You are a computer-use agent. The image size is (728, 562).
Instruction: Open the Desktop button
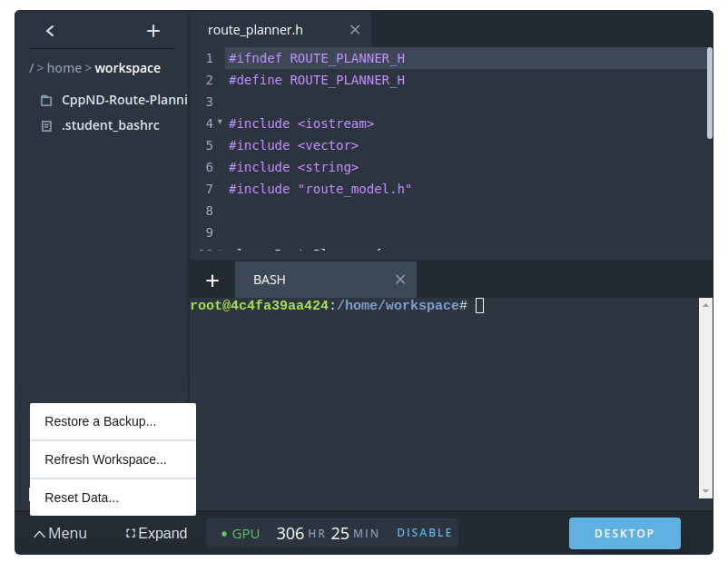click(x=625, y=534)
